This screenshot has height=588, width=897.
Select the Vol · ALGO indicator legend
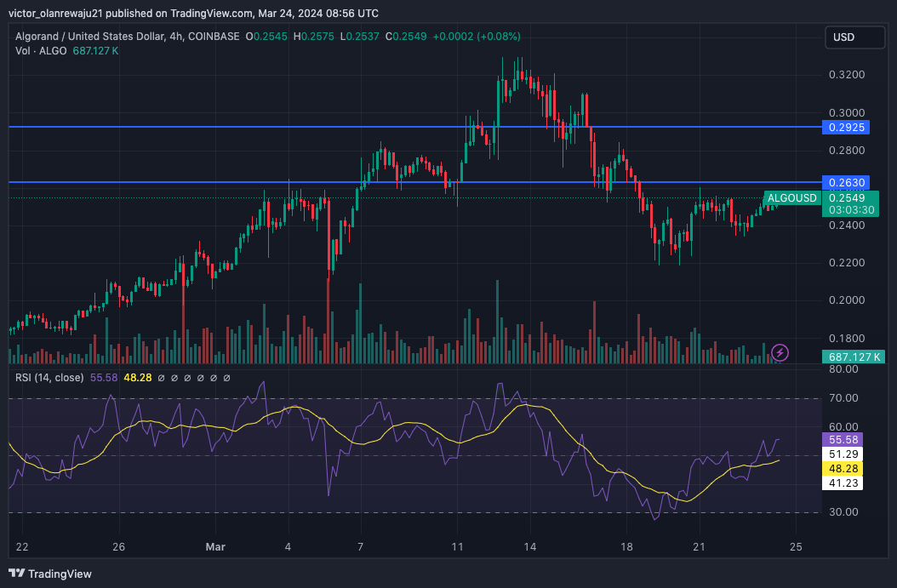click(x=37, y=51)
